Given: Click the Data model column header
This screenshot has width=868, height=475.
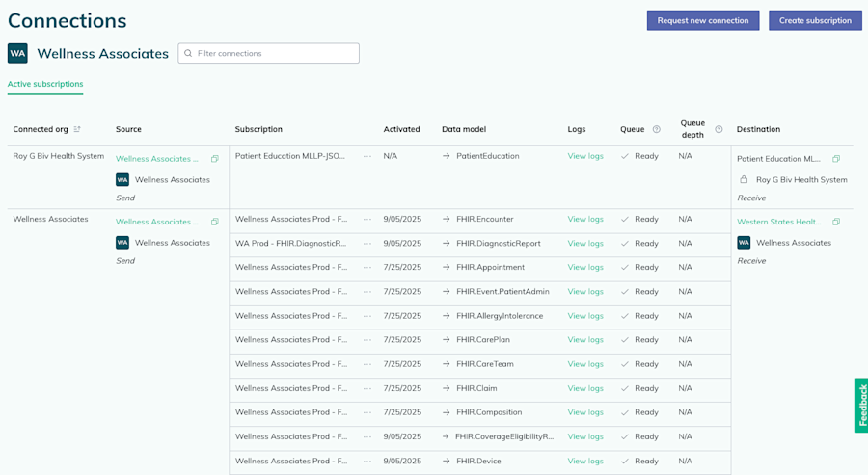Looking at the screenshot, I should pos(464,129).
